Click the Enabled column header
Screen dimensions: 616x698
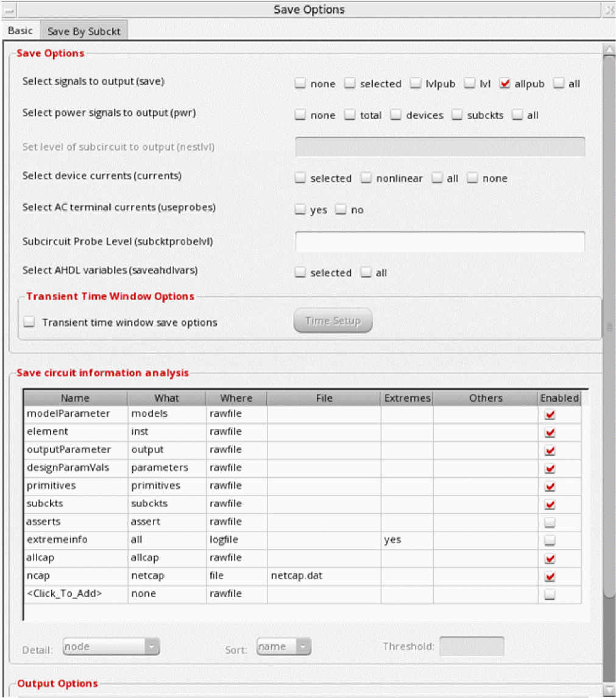559,398
